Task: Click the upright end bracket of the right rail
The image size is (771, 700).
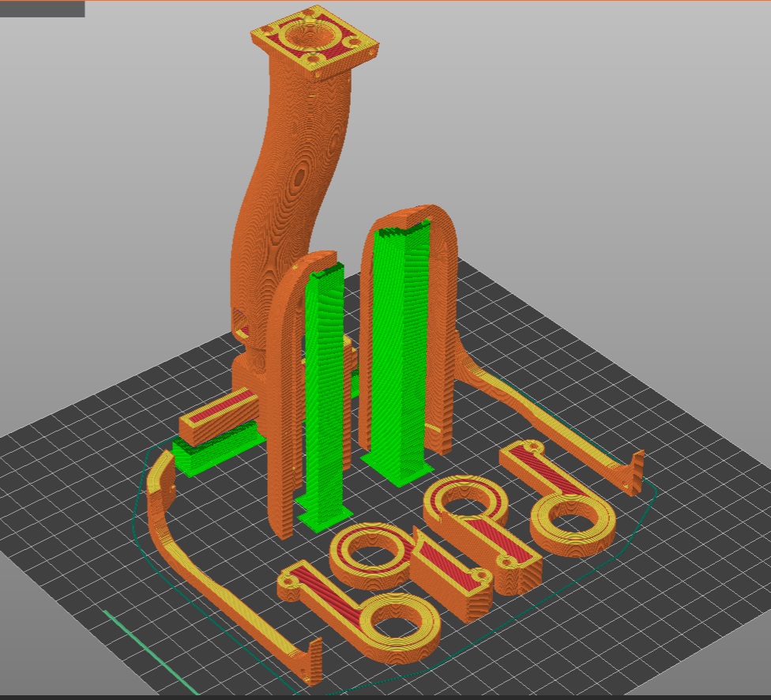Action: pyautogui.click(x=634, y=472)
